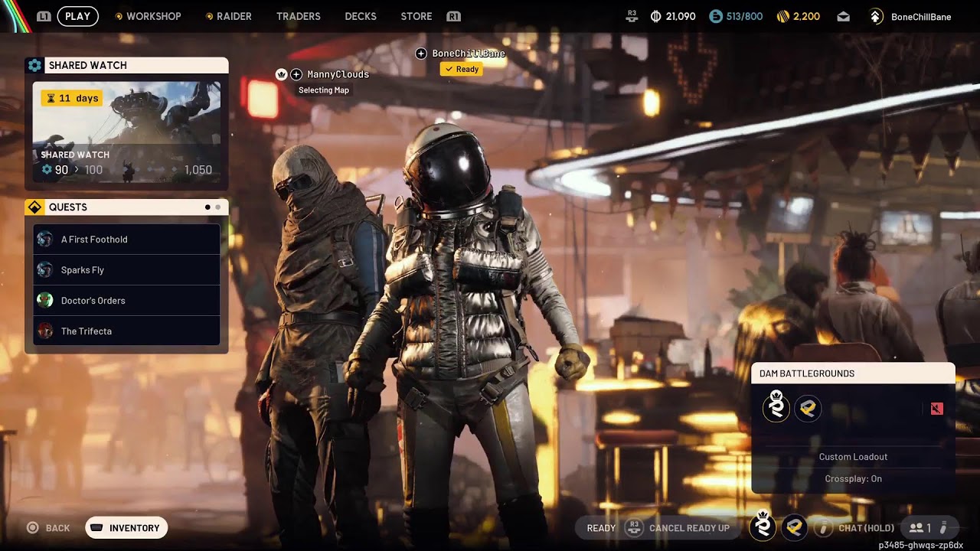Open the STORE tab
This screenshot has width=980, height=551.
click(416, 16)
